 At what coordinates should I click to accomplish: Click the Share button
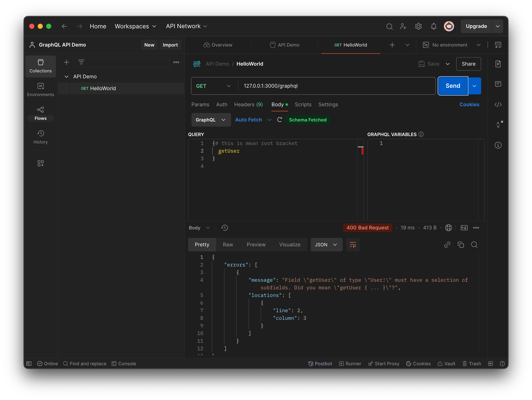click(468, 64)
